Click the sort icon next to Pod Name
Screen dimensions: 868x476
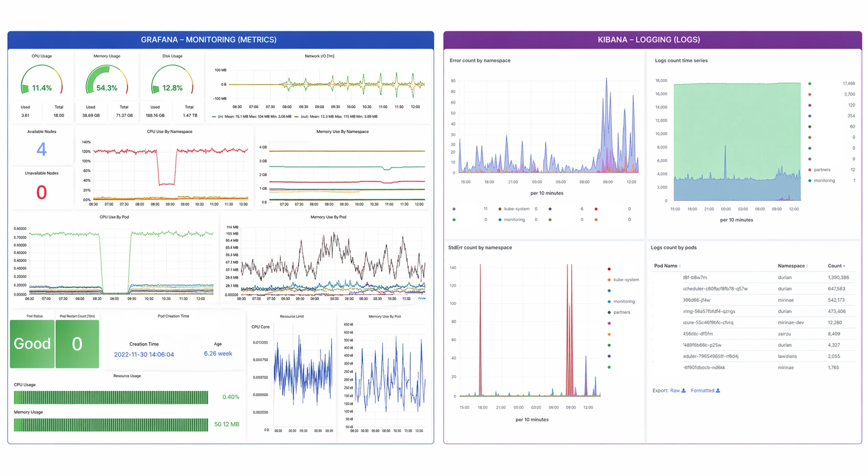(x=680, y=266)
